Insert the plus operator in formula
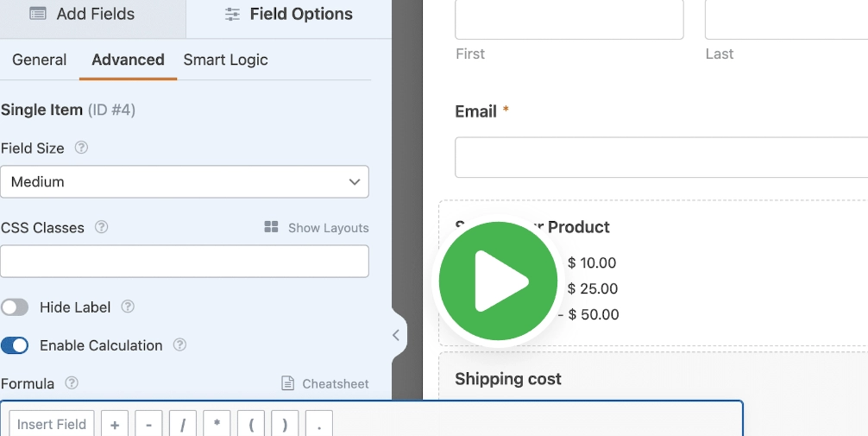868x436 pixels. 115,424
